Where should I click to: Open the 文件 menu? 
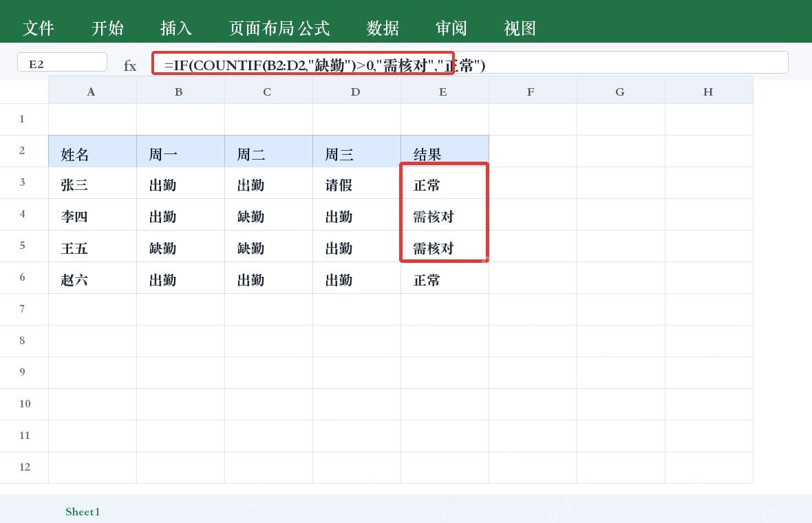pyautogui.click(x=39, y=28)
